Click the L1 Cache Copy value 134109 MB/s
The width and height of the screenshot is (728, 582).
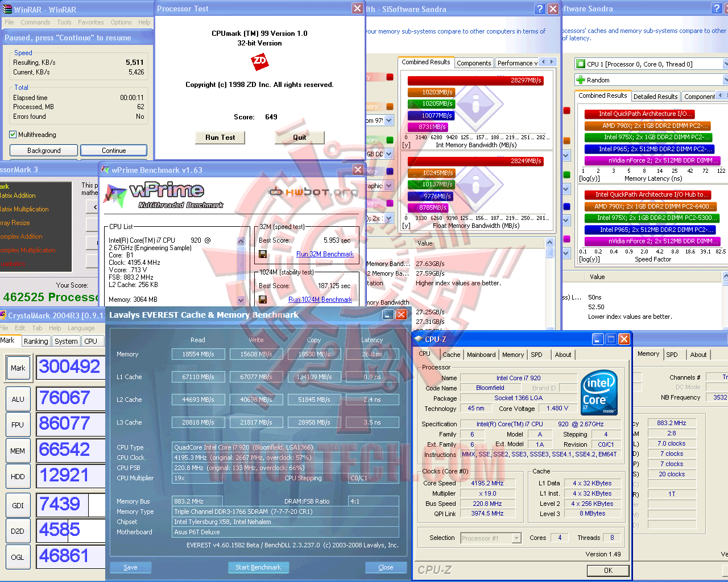click(314, 377)
